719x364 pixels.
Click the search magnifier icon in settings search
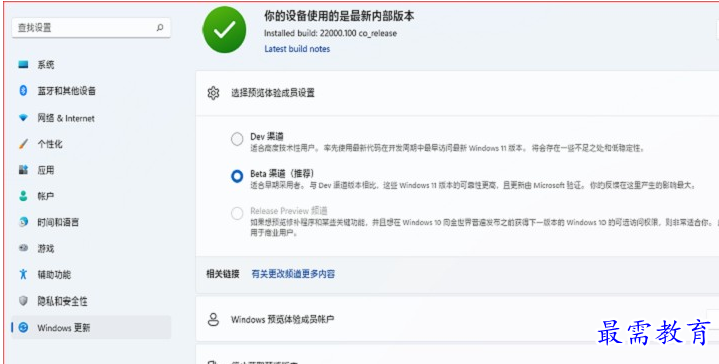tap(160, 28)
